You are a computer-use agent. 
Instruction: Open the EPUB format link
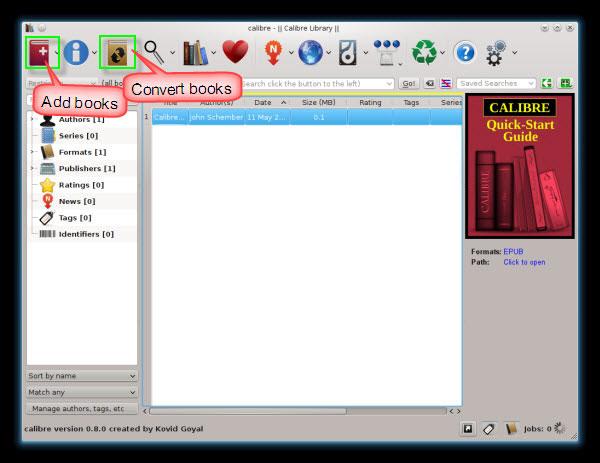point(513,251)
